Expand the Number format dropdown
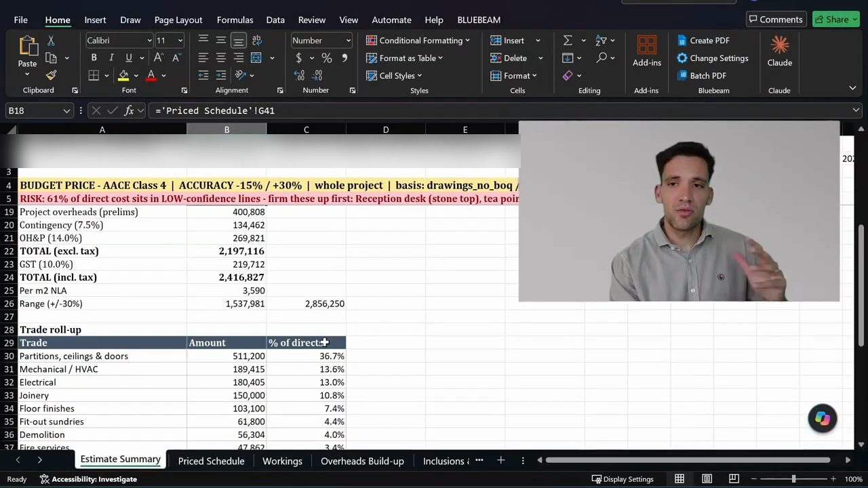 click(349, 41)
